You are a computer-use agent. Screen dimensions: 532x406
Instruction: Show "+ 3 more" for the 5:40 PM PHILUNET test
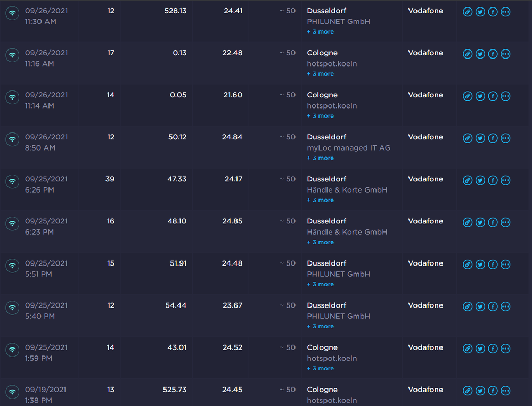pos(321,326)
